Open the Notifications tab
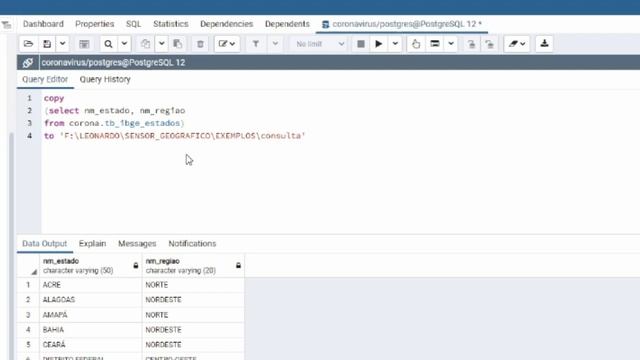Viewport: 640px width, 360px height. coord(192,244)
